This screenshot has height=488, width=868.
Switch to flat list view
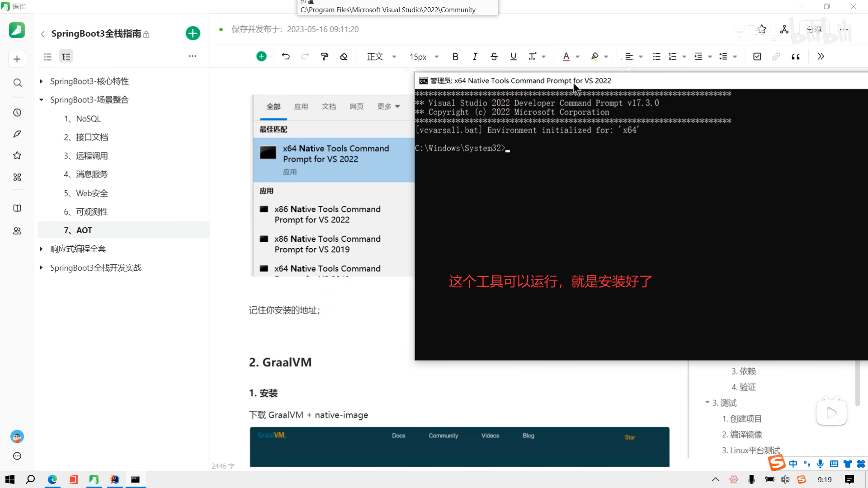[x=47, y=56]
